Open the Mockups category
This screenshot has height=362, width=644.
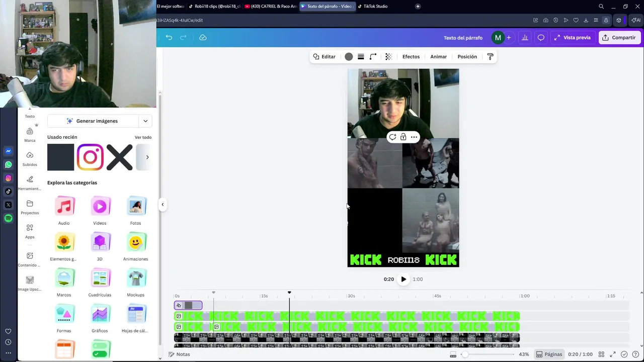coord(135,283)
